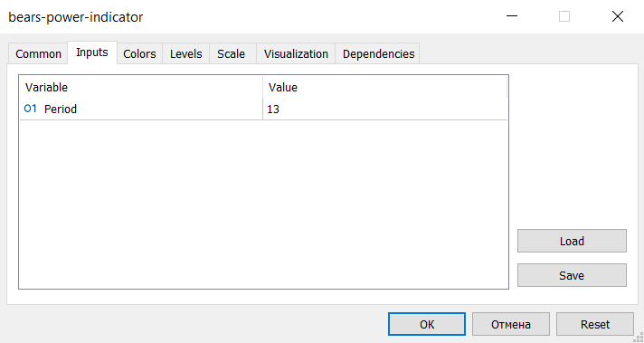This screenshot has height=343, width=644.
Task: Select the Inputs tab
Action: (x=92, y=52)
